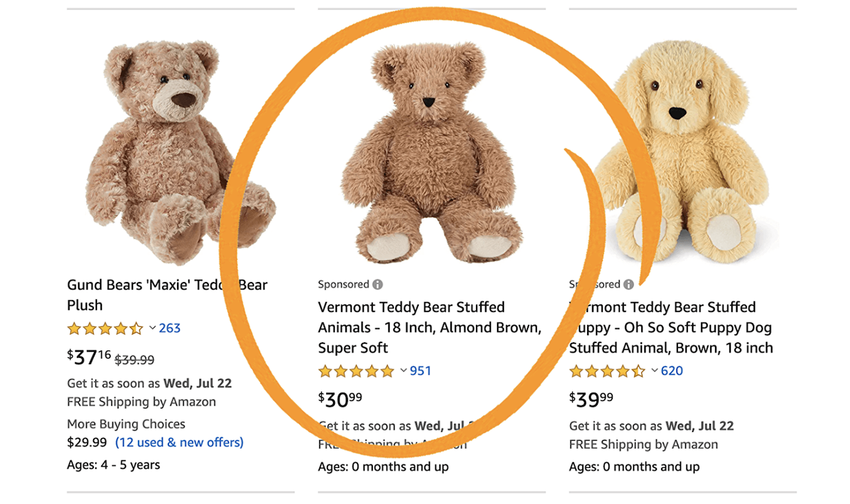Viewport: 850px width, 504px height.
Task: Open the Vermont Teddy Bear almond brown image
Action: point(431,152)
